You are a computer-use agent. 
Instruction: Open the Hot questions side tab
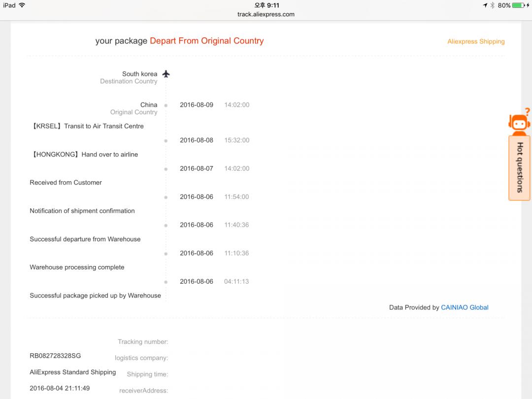[x=519, y=167]
